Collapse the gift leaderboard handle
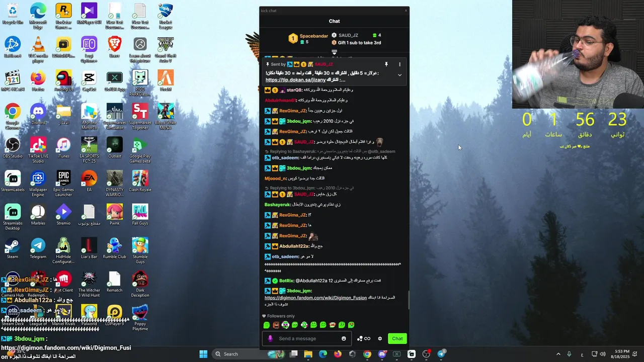The image size is (644, 362). pos(334,52)
